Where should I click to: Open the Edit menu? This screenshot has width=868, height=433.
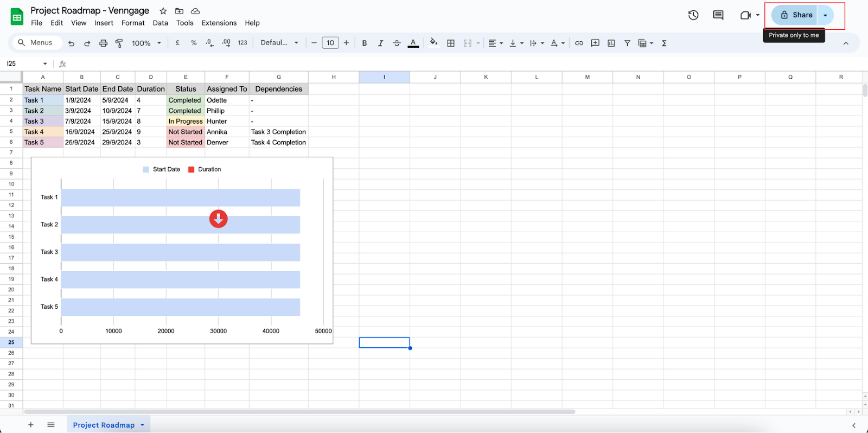coord(56,23)
